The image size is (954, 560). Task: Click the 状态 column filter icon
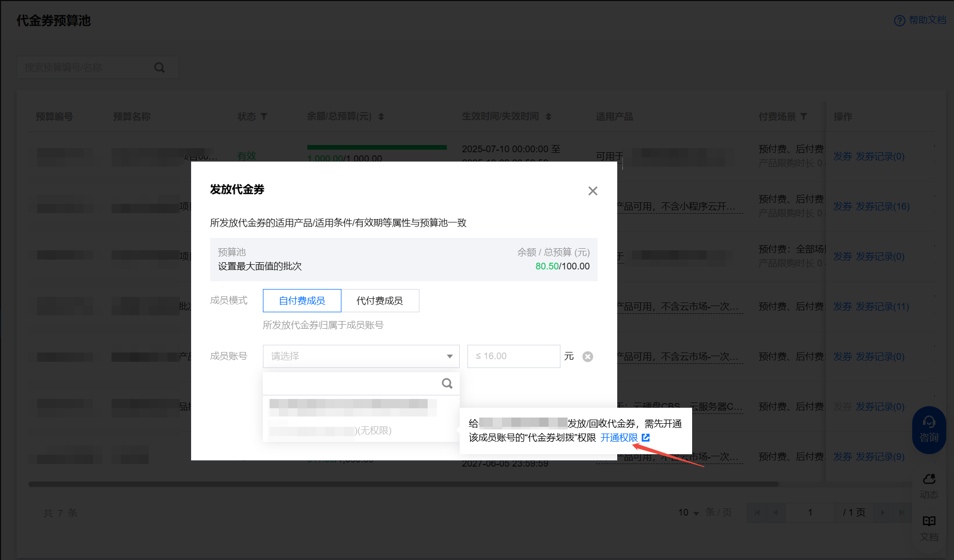tap(264, 117)
